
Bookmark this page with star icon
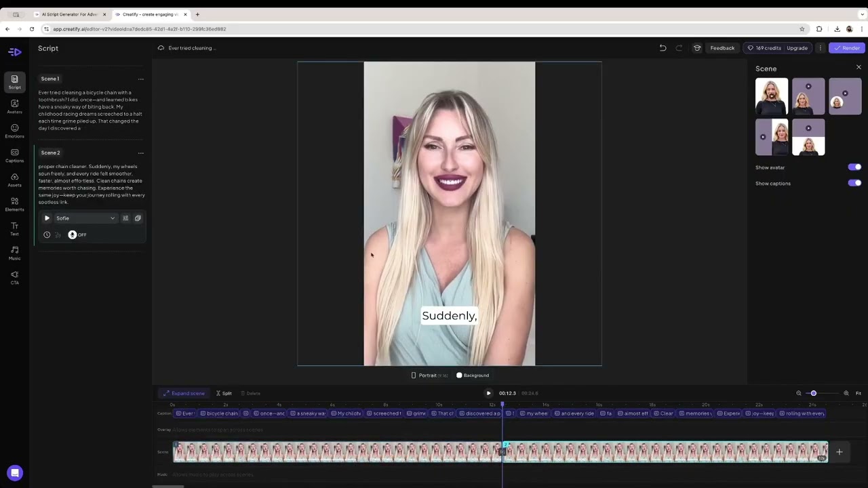[x=802, y=29]
